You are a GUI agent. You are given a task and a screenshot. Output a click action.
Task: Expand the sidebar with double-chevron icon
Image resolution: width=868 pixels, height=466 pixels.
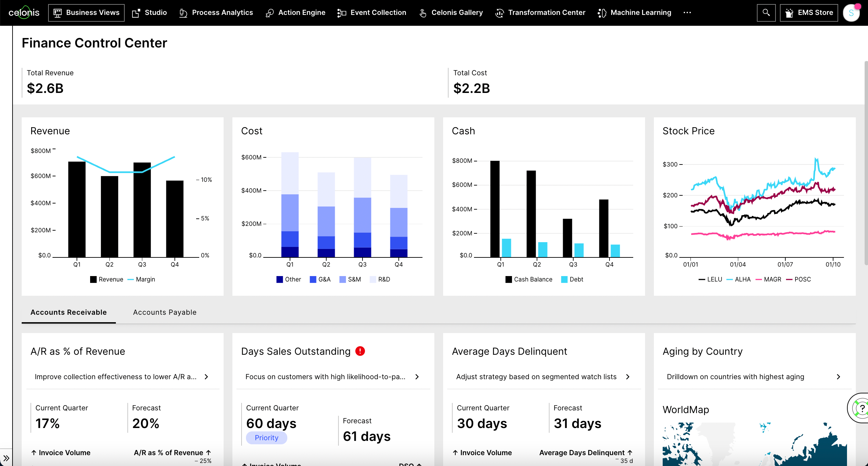pos(6,458)
